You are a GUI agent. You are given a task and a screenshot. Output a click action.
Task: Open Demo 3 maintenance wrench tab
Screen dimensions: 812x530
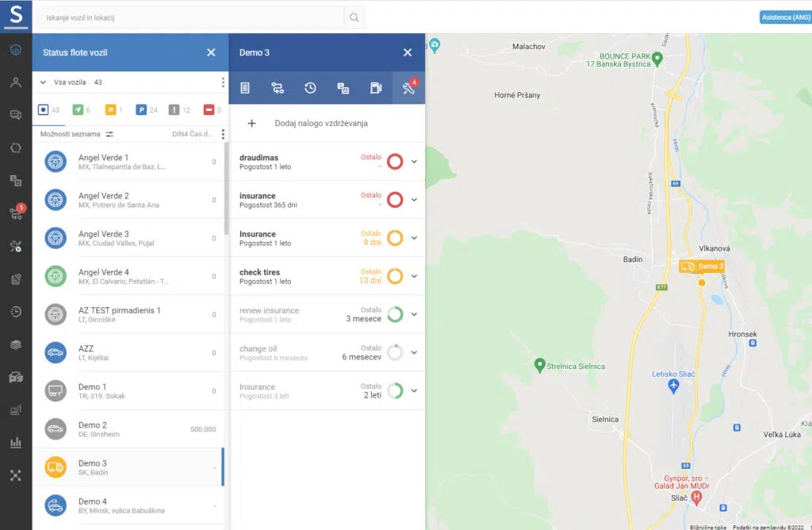pyautogui.click(x=408, y=88)
